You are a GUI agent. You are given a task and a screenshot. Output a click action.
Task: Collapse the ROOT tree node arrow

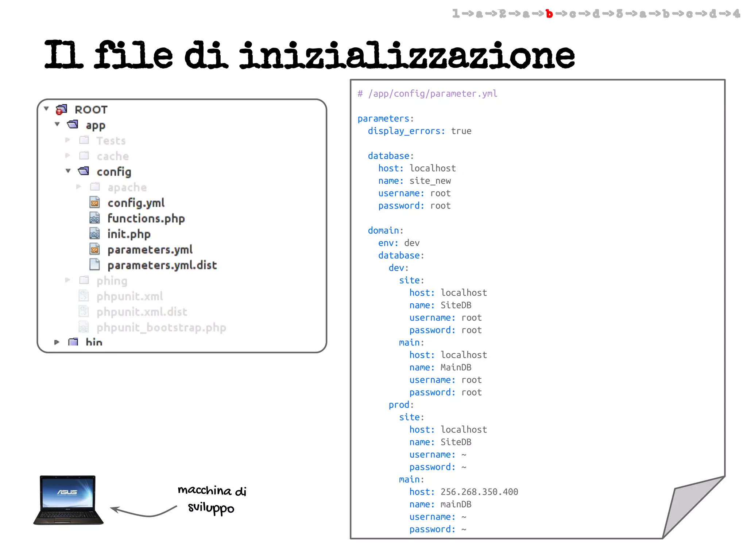tap(46, 109)
